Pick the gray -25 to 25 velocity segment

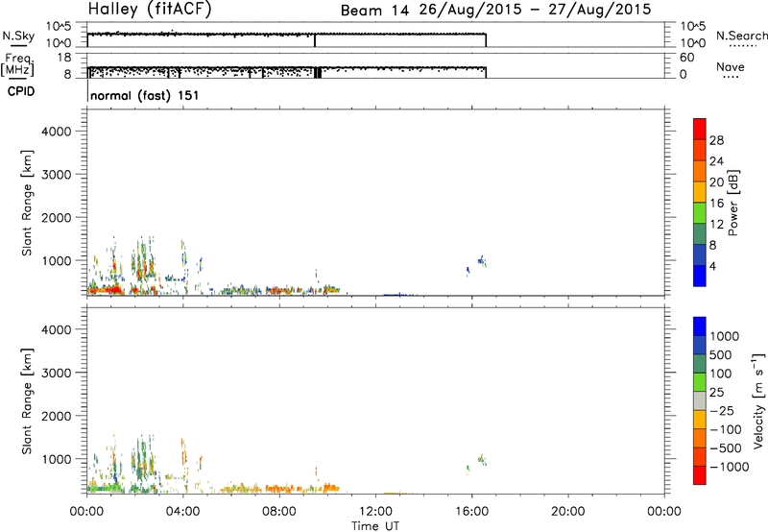click(x=700, y=401)
